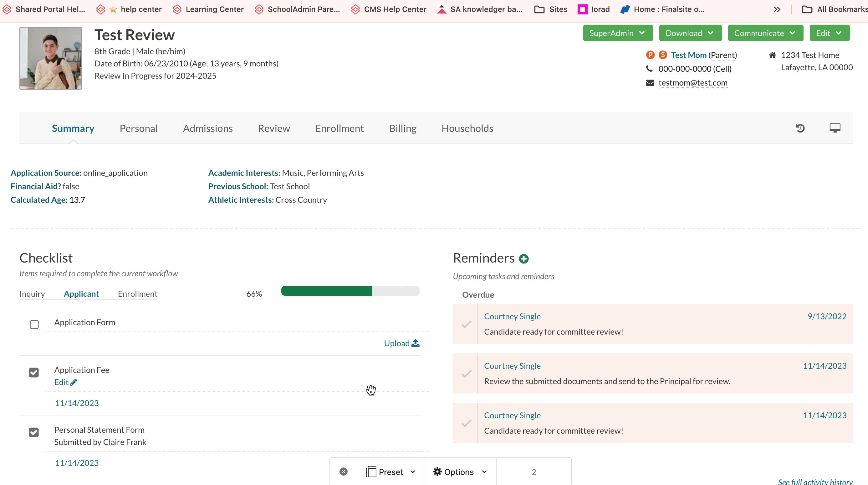Close the bottom toolbar with X icon
Image resolution: width=868 pixels, height=485 pixels.
(x=343, y=472)
